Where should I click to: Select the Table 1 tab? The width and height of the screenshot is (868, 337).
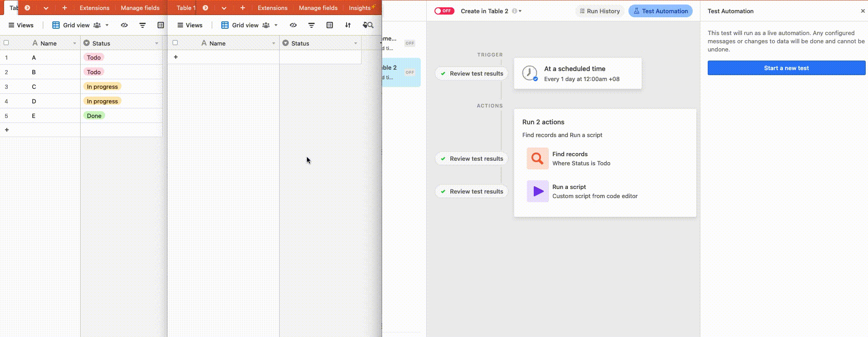tap(186, 8)
